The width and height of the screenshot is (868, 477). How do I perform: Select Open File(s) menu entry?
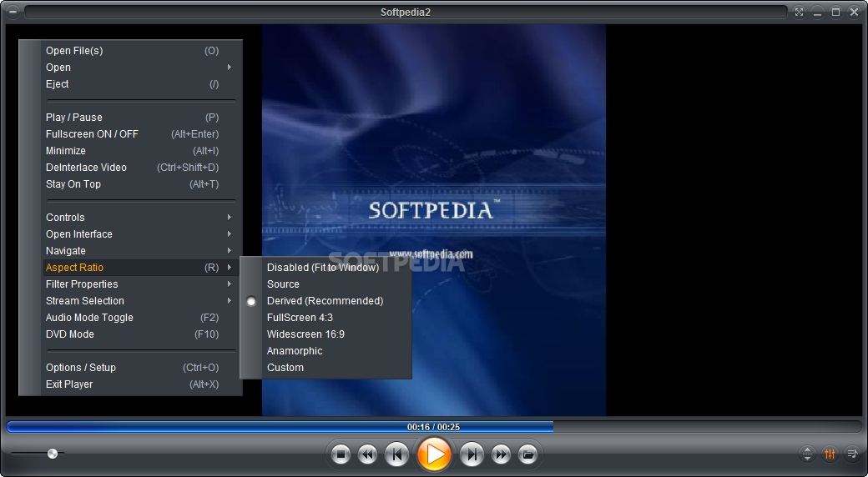141,51
